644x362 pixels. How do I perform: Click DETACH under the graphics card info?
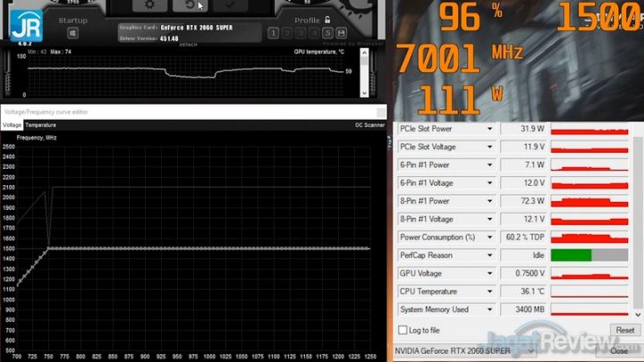point(188,45)
